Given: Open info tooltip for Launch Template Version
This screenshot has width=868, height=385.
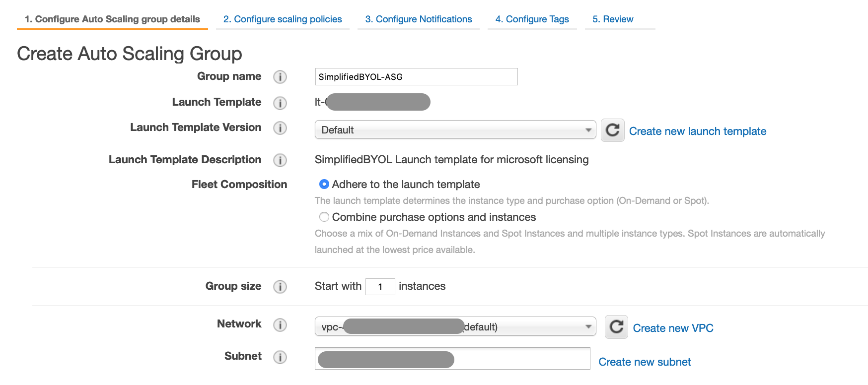Looking at the screenshot, I should pyautogui.click(x=280, y=128).
